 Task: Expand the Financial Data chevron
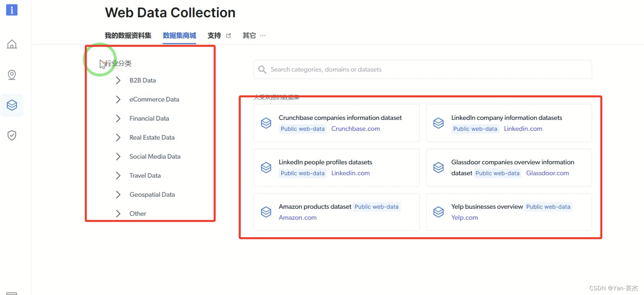pos(118,118)
